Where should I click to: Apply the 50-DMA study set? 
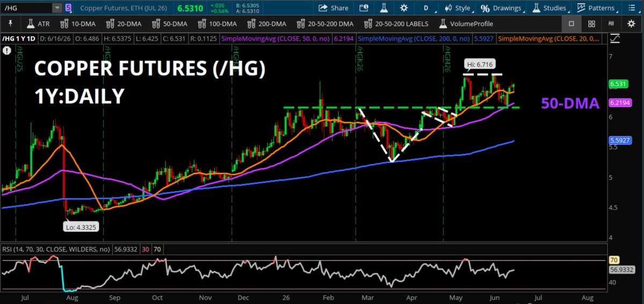[169, 24]
